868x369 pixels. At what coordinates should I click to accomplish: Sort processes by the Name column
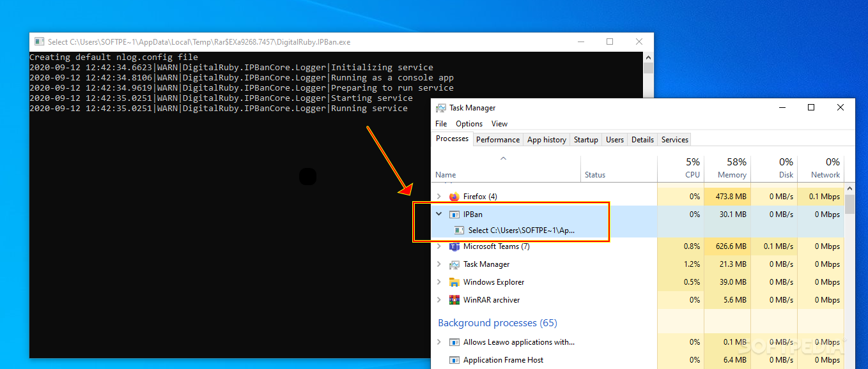click(446, 175)
